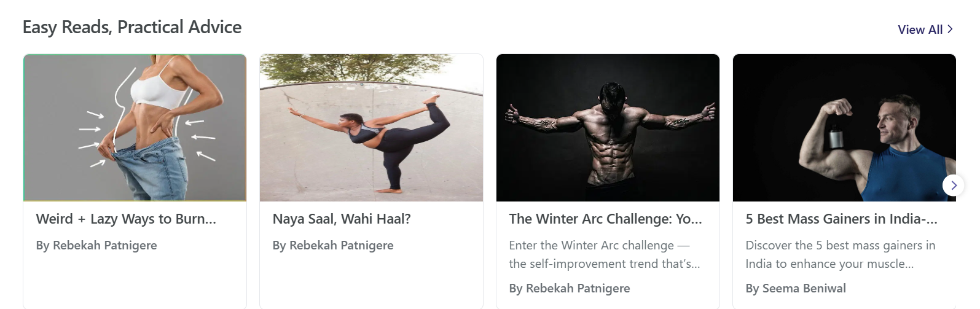Click the Winter Arc challenge description text
The image size is (980, 309).
[605, 254]
